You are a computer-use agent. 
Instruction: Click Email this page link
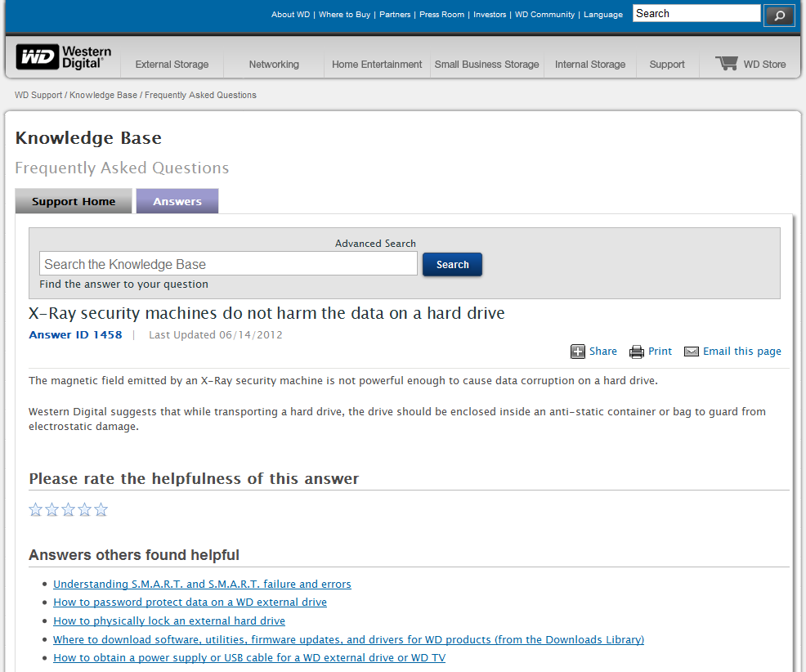pyautogui.click(x=741, y=352)
